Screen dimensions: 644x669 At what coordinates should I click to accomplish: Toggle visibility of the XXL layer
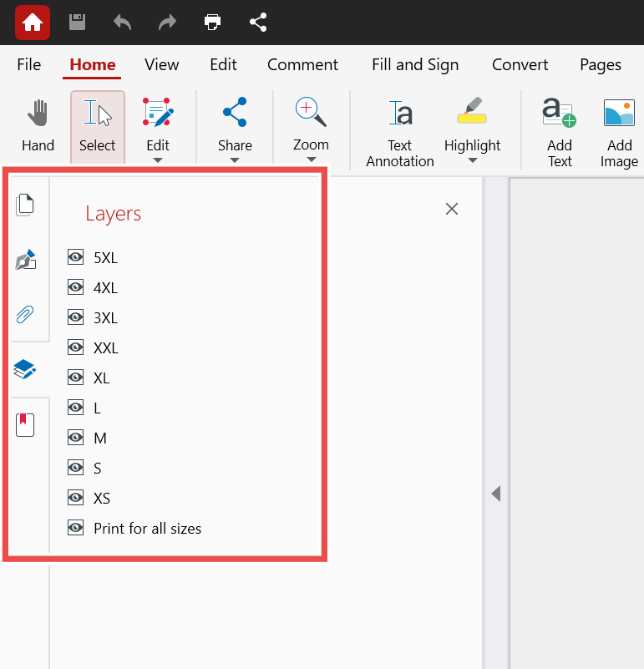click(76, 347)
